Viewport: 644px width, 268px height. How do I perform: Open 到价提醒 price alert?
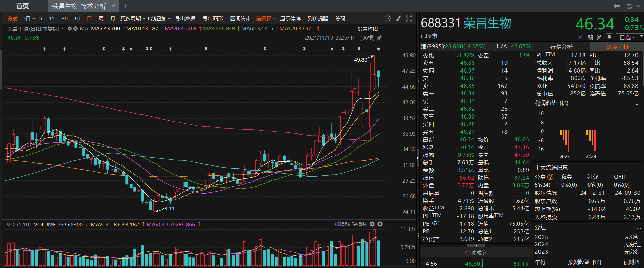point(318,18)
